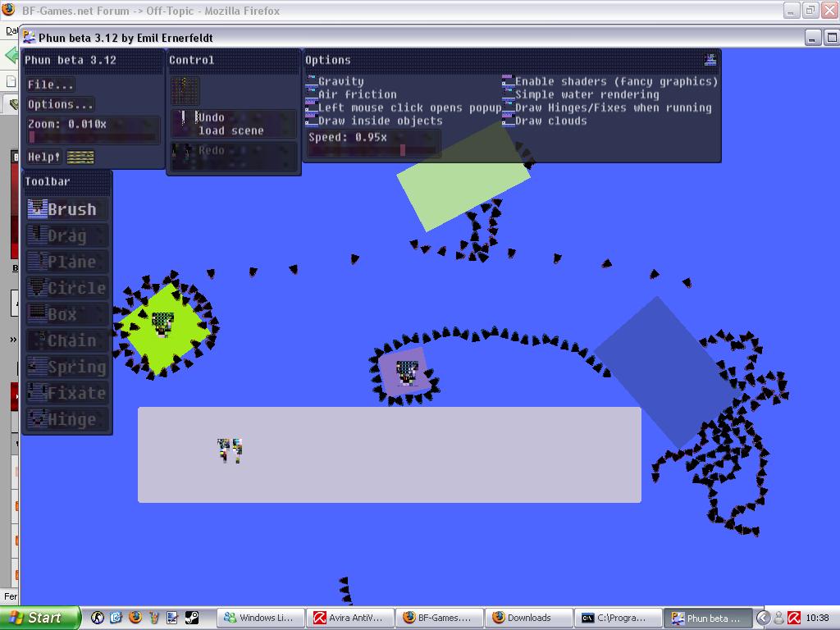This screenshot has width=840, height=630.
Task: Click the grid icon in Control panel
Action: [x=185, y=90]
